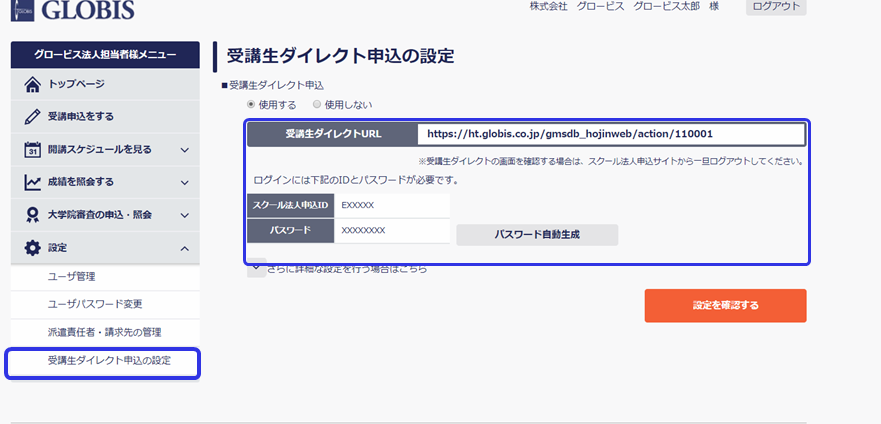Click the home icon beside トップページ

tap(33, 85)
